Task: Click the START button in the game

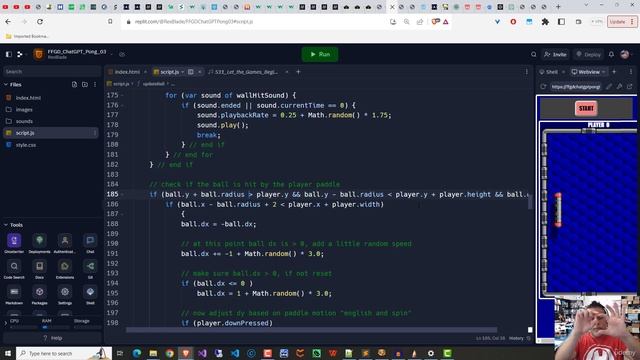Action: (x=586, y=109)
